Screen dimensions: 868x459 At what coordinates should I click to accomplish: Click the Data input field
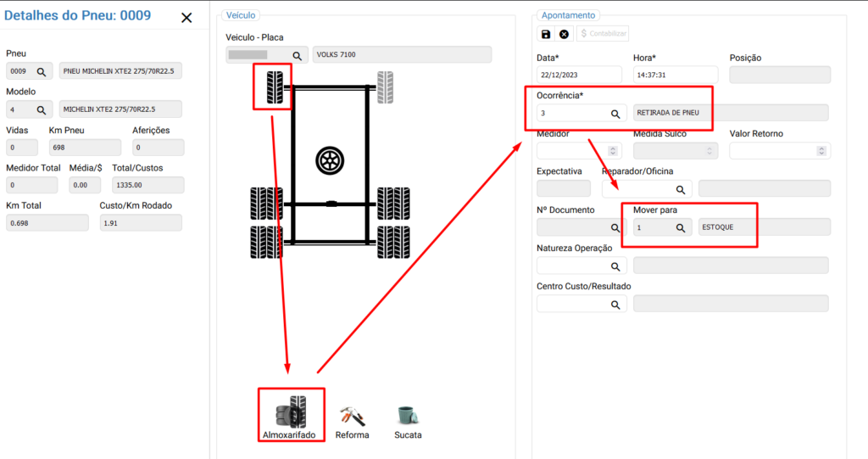(580, 76)
